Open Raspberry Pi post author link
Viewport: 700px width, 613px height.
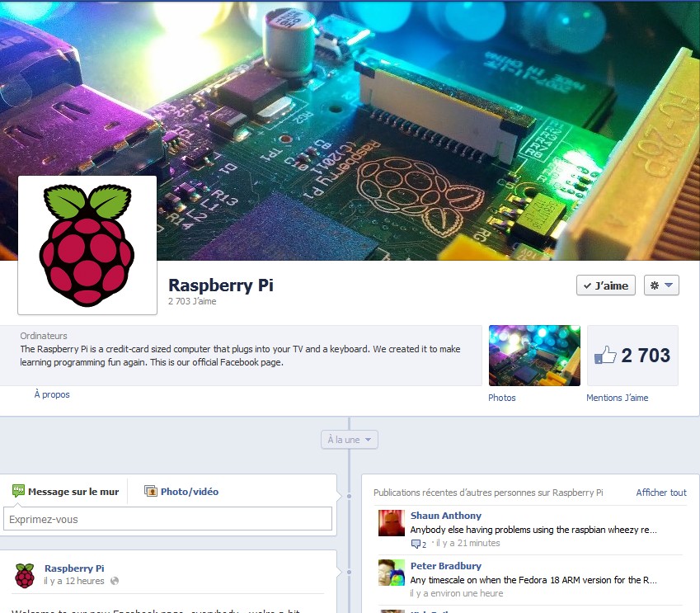(74, 568)
